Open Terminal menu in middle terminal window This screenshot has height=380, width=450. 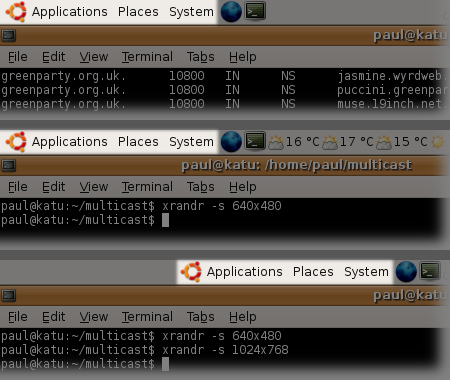[147, 187]
